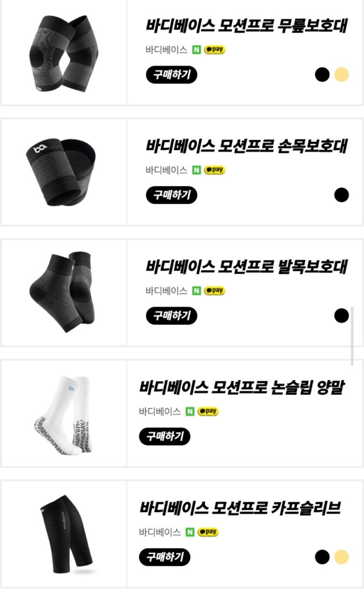Click Naver Pay badge for 손목보호대
The height and width of the screenshot is (589, 364).
215,170
